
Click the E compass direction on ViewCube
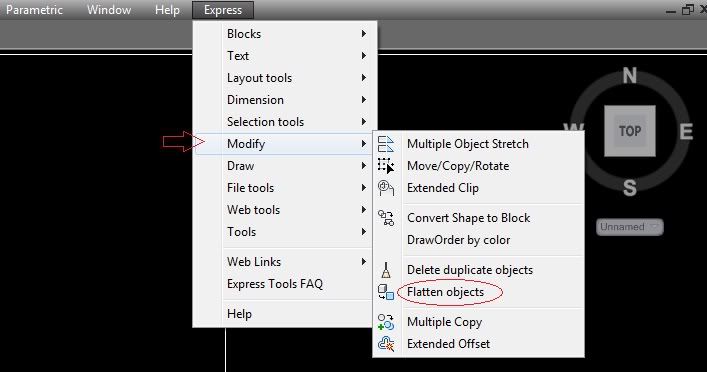click(686, 132)
